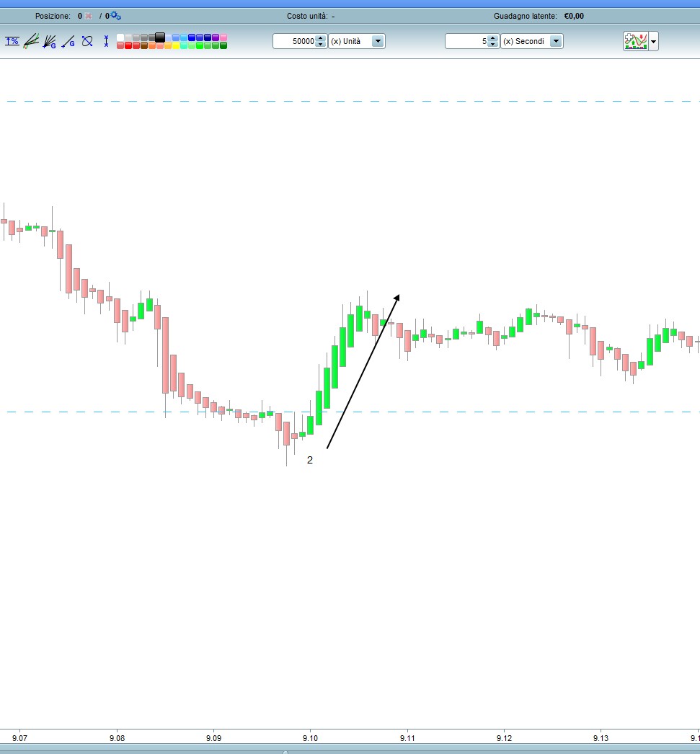Select the Gann line tool
700x754 pixels.
click(68, 42)
